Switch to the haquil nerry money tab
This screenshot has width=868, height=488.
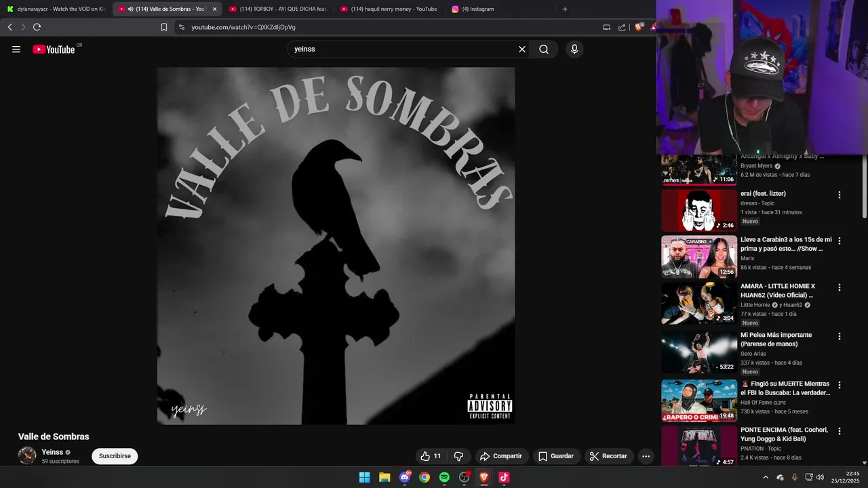(x=389, y=9)
